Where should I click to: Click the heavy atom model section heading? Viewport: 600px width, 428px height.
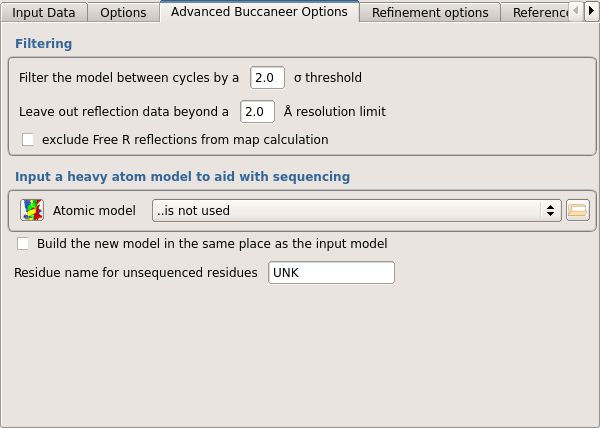pos(182,176)
